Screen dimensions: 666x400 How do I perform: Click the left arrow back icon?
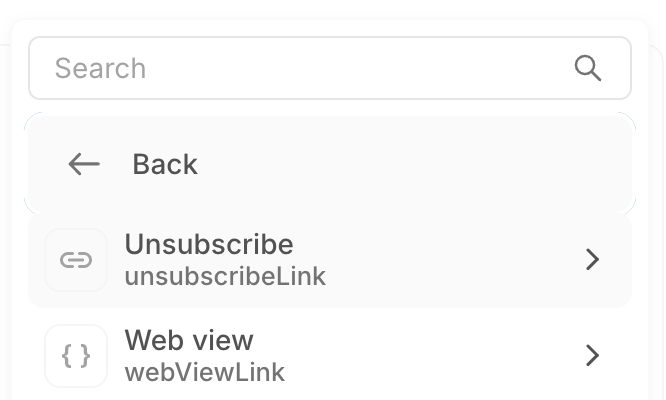click(x=84, y=164)
